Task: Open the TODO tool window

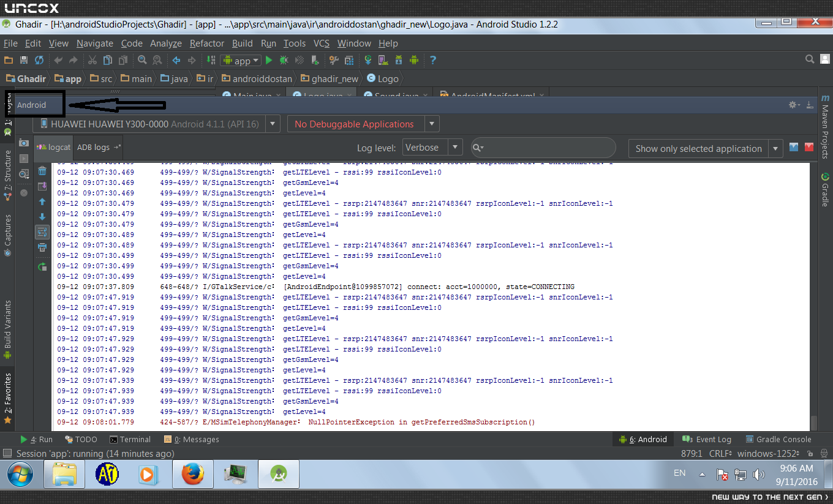Action: pyautogui.click(x=81, y=439)
